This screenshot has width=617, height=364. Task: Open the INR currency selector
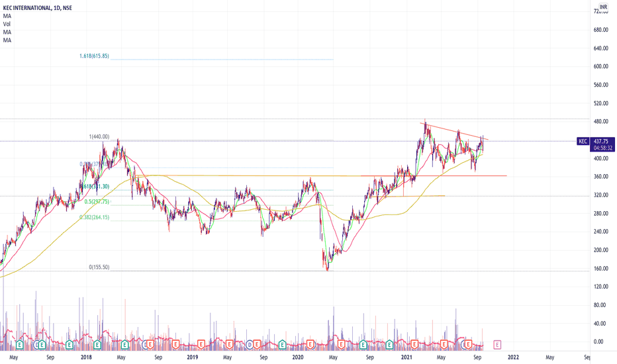click(x=603, y=7)
